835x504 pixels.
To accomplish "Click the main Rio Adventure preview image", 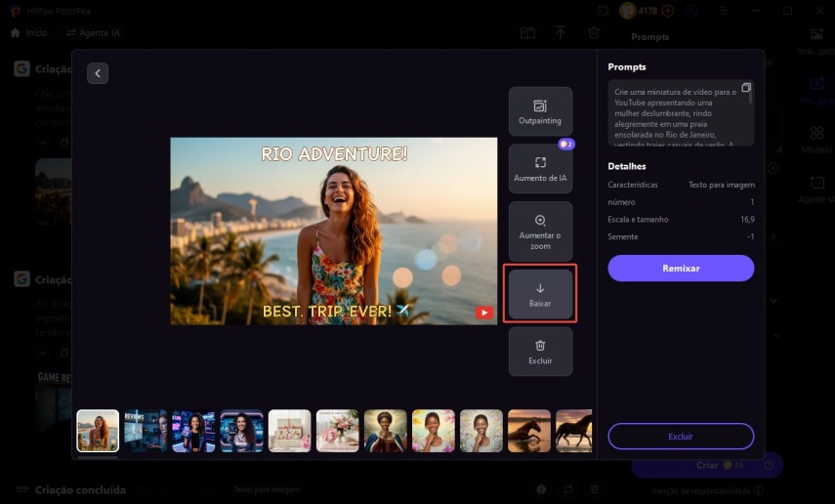I will pos(333,231).
